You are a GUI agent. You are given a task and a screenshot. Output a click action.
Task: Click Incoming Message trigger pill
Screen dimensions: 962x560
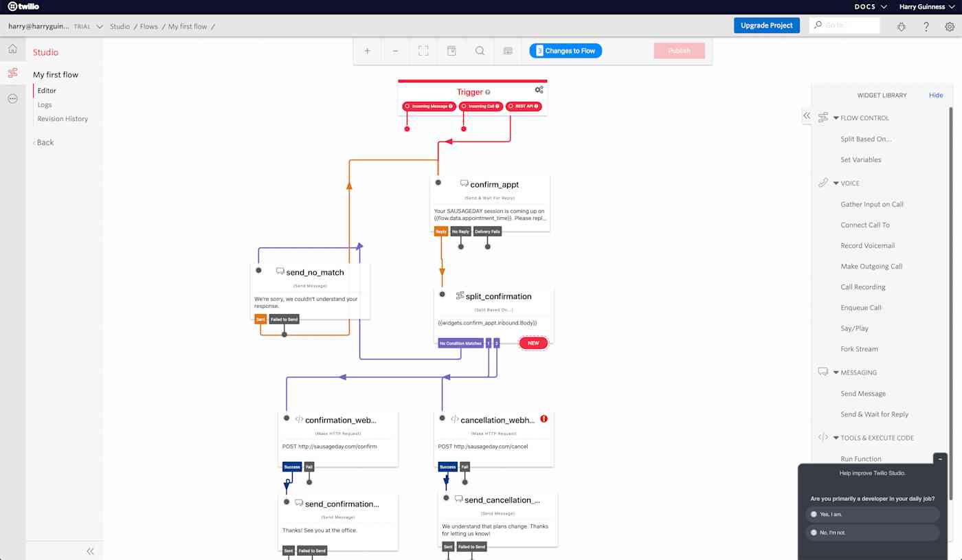coord(429,107)
